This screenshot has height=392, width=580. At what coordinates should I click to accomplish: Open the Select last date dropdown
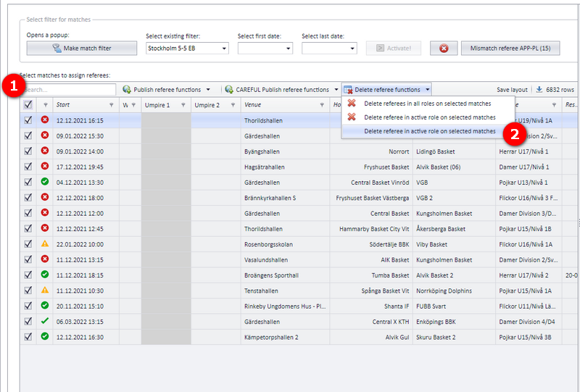click(352, 49)
